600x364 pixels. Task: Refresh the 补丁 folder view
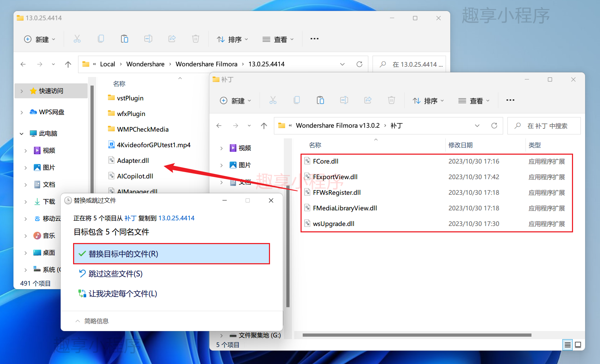494,126
